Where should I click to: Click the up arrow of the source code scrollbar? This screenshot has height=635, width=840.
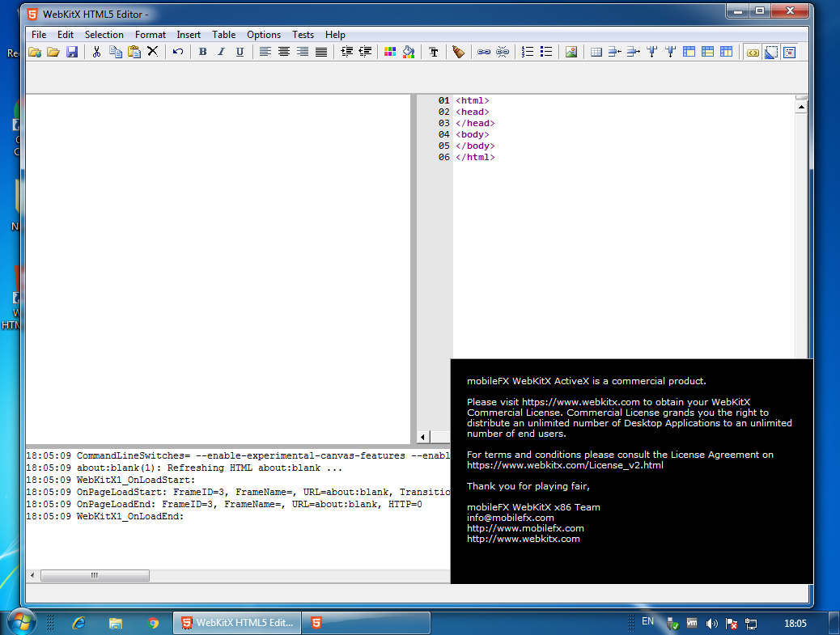(x=801, y=107)
